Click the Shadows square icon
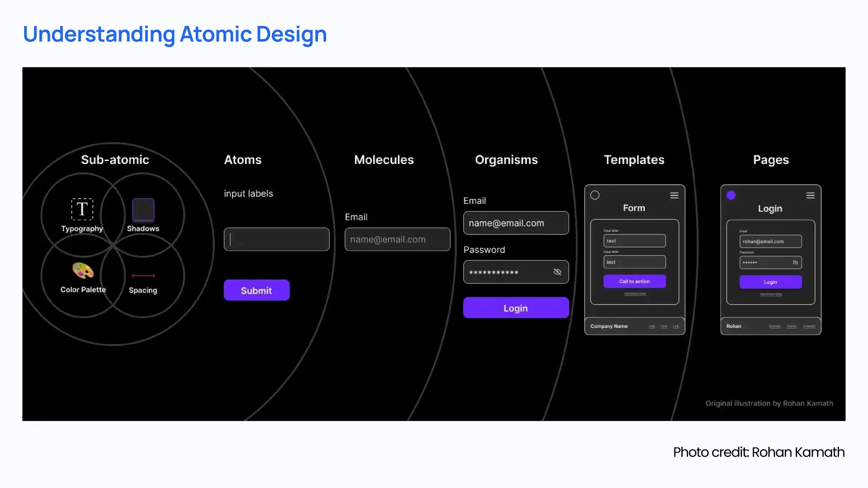 [143, 209]
